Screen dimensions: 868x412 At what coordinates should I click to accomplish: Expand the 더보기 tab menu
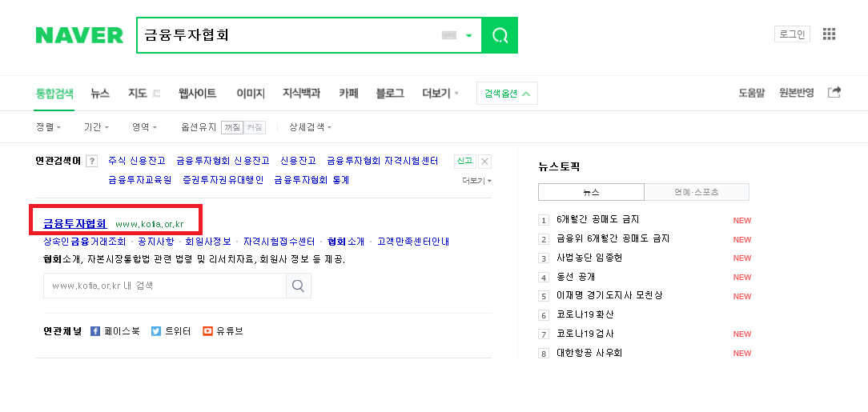coord(440,94)
